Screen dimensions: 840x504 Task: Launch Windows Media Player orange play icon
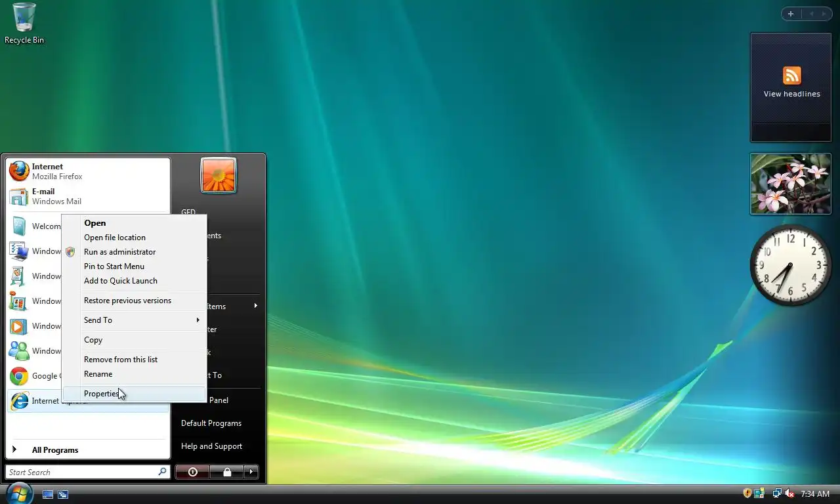(19, 326)
